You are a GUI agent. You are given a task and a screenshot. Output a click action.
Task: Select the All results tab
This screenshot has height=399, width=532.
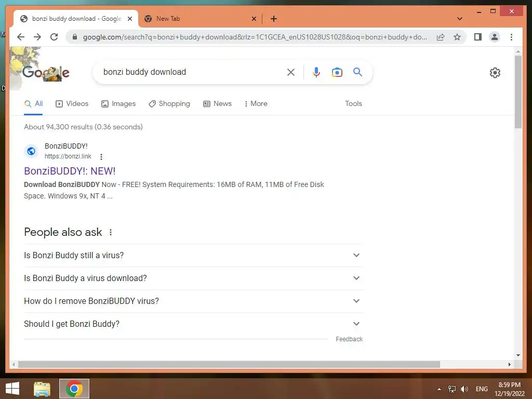coord(34,104)
